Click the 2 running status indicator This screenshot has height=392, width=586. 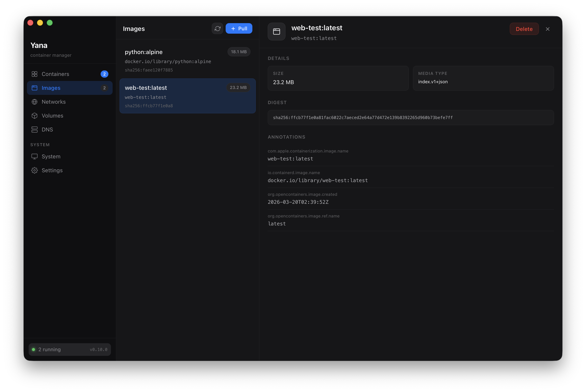point(49,350)
